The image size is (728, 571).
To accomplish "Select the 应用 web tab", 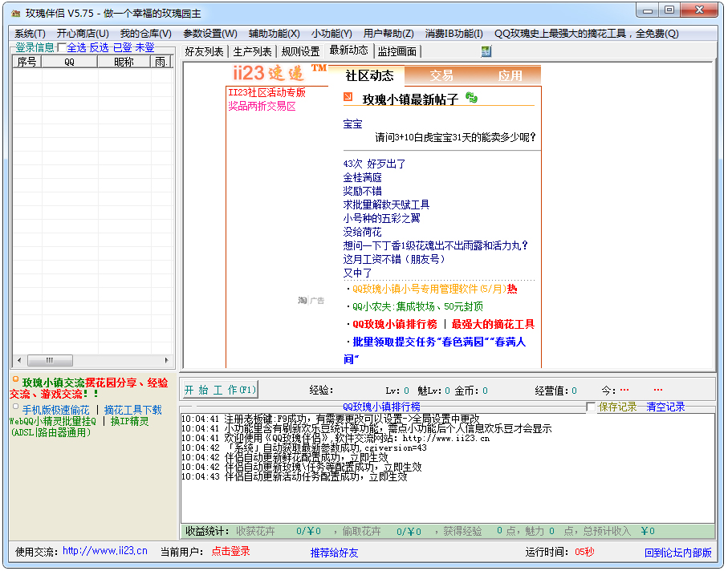I will click(510, 75).
